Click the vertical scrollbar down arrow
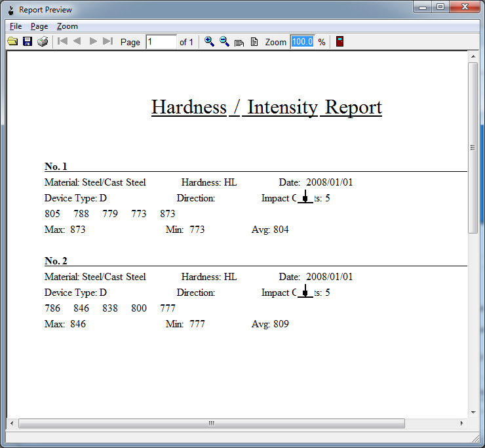Image resolution: width=485 pixels, height=448 pixels. pyautogui.click(x=473, y=412)
